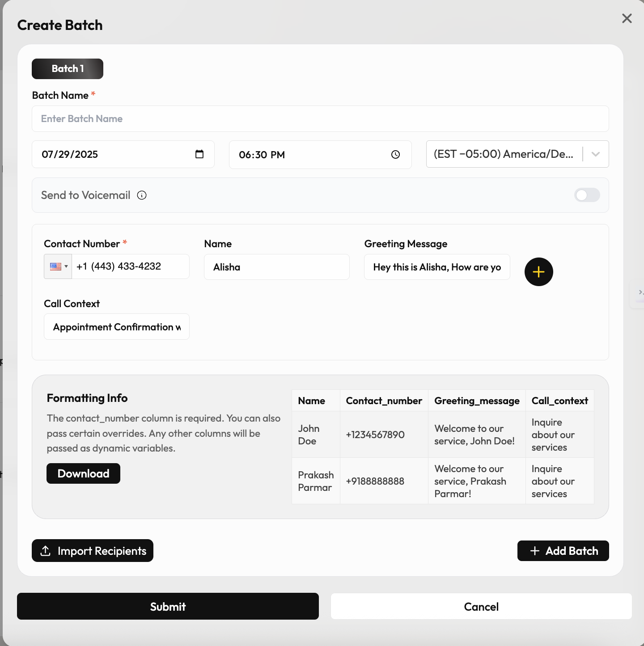Cancel batch creation
The height and width of the screenshot is (646, 644).
[x=481, y=606]
